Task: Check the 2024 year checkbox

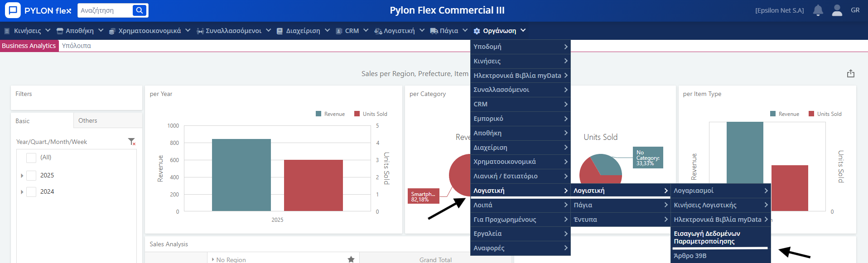Action: (x=31, y=192)
